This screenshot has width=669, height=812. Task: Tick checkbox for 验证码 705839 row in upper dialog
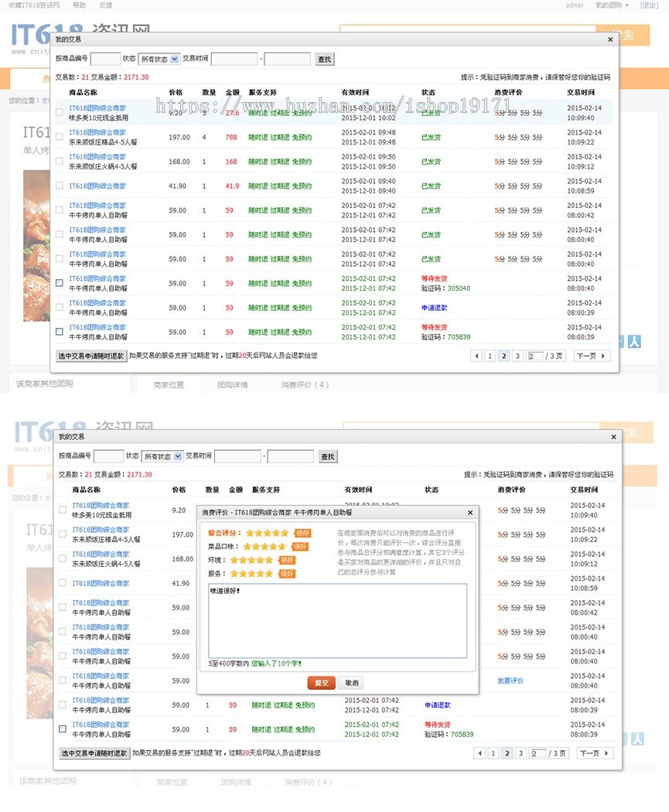pos(60,332)
